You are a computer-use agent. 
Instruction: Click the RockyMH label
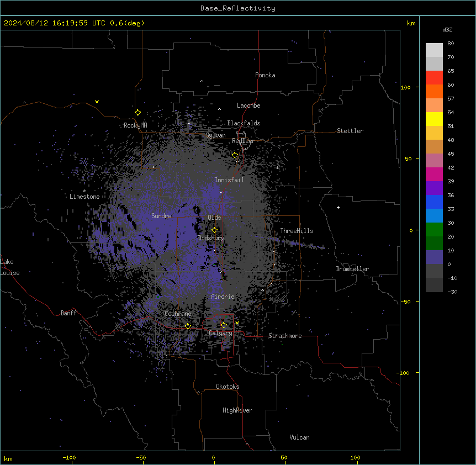tap(135, 125)
